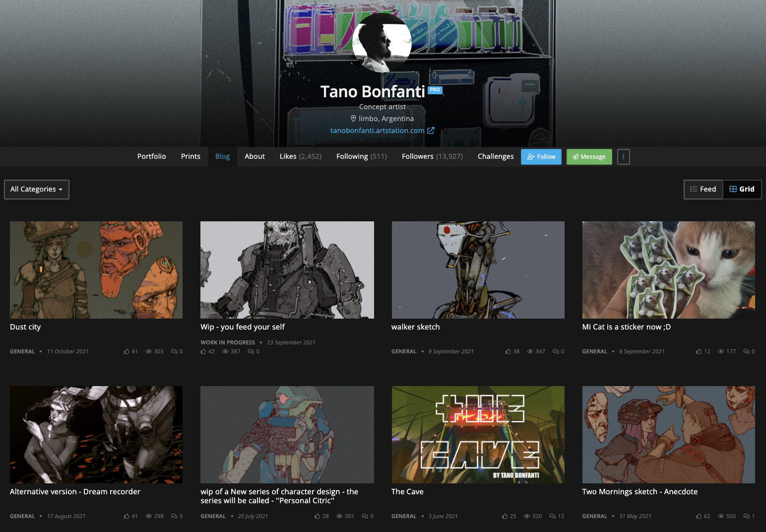Screen dimensions: 766x532
Task: Click the comments icon on walker sketch post
Action: (x=556, y=351)
